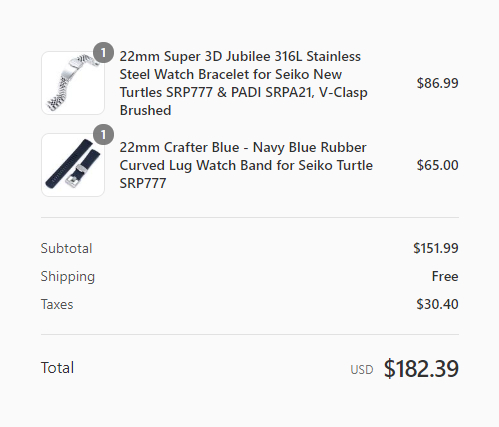Click quantity badge on Jubilee bracelet
The height and width of the screenshot is (427, 499).
103,53
